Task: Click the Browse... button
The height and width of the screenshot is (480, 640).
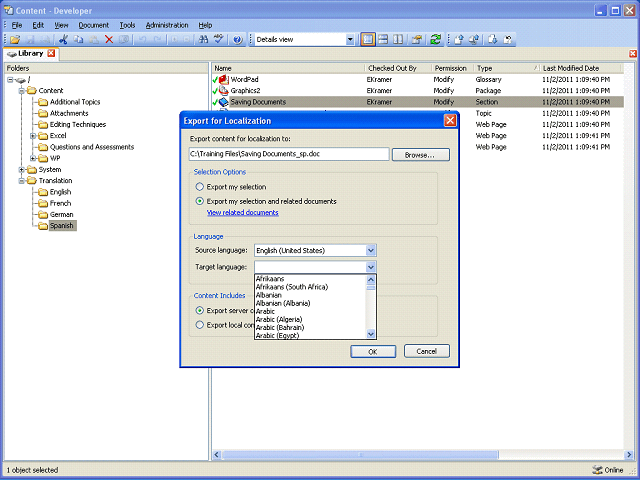Action: pos(421,155)
